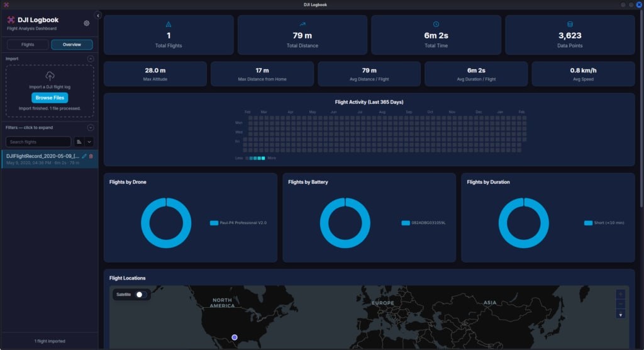Click 'Import finished. 1 file processed.' message
The height and width of the screenshot is (350, 644).
(50, 108)
